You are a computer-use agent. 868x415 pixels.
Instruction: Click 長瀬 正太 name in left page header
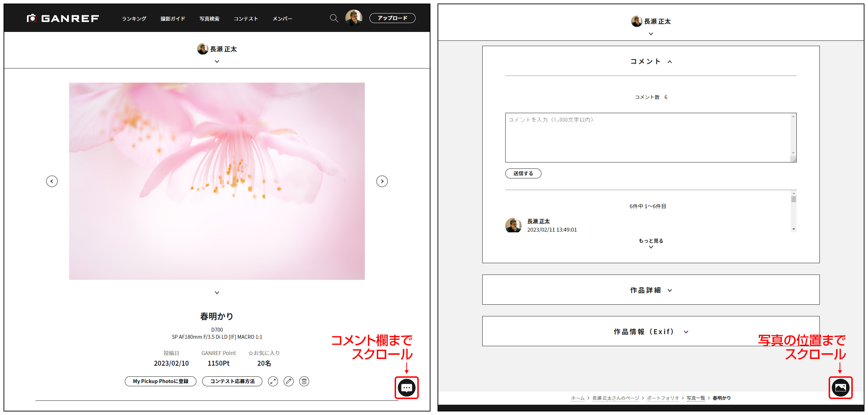point(223,49)
